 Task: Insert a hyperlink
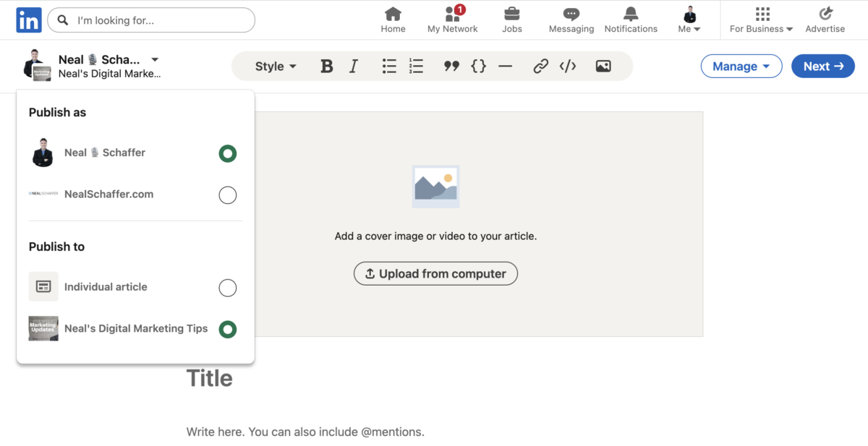[540, 67]
